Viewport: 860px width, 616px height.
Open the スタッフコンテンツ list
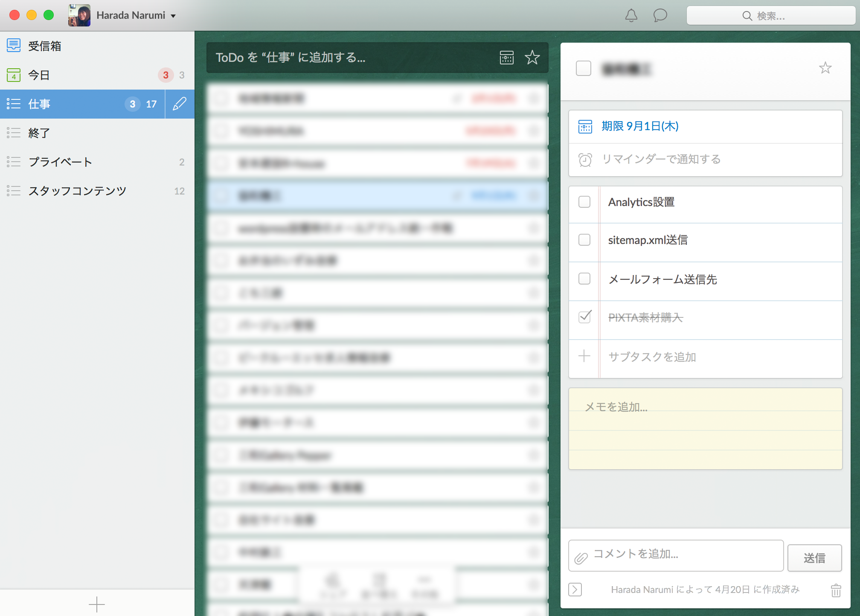(x=97, y=191)
